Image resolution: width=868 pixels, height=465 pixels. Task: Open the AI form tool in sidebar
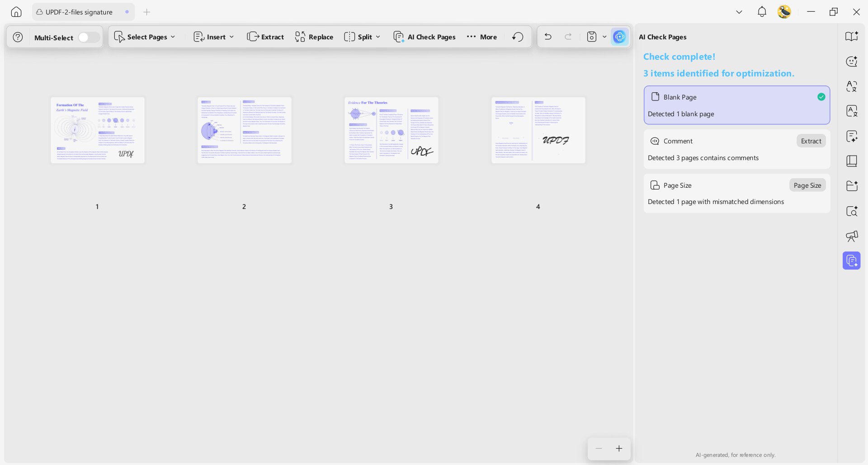852,136
